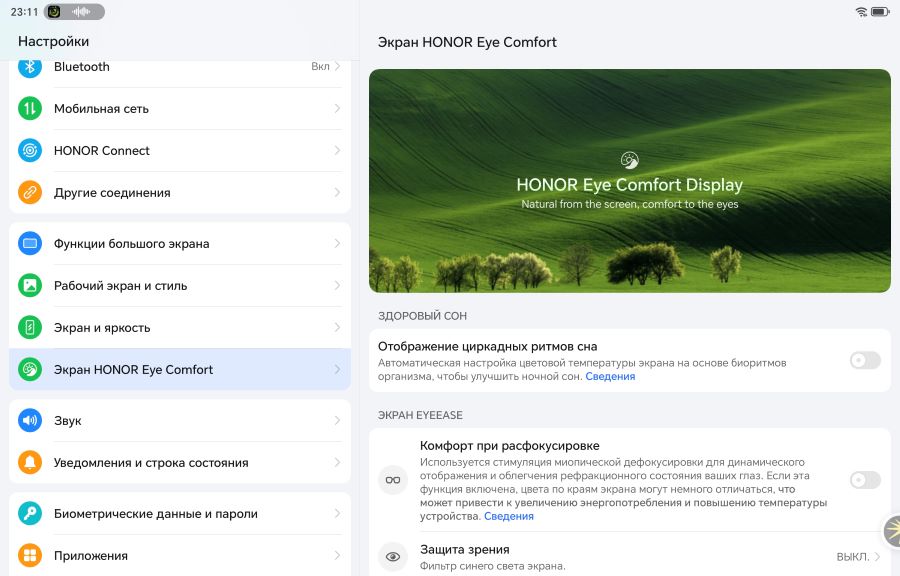Tap the HONOR Eye Comfort Display banner image
900x576 pixels.
coord(630,181)
